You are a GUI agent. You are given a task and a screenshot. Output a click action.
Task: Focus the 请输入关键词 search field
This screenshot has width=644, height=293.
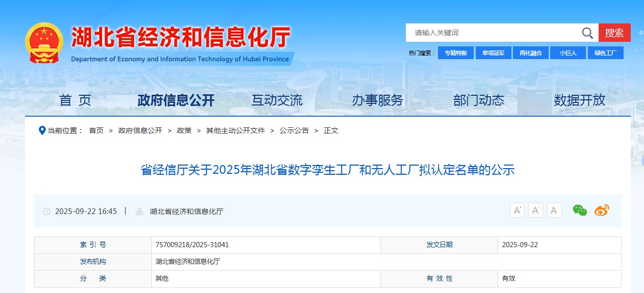pos(495,33)
